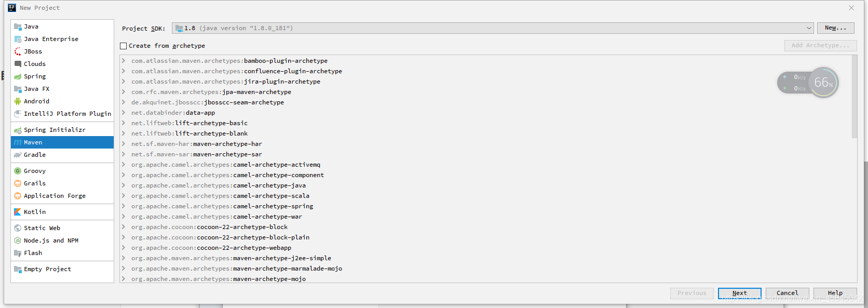Screen dimensions: 868x308
Task: Select maven-archetype-sar row
Action: pos(486,154)
